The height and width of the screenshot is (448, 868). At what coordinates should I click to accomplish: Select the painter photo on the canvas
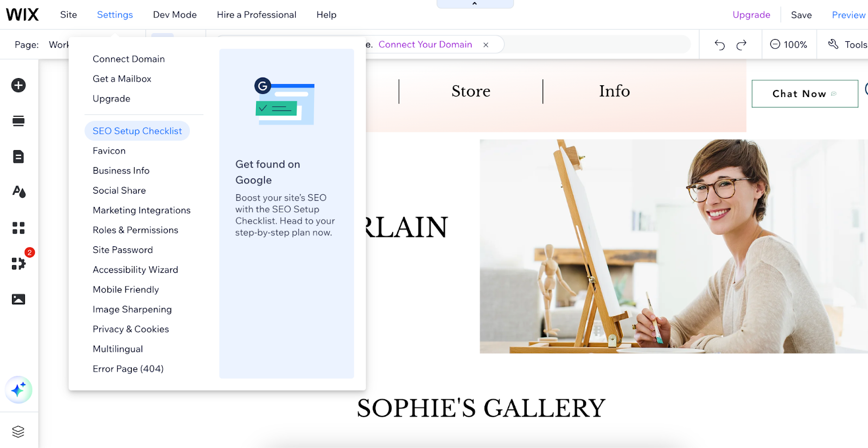(673, 246)
